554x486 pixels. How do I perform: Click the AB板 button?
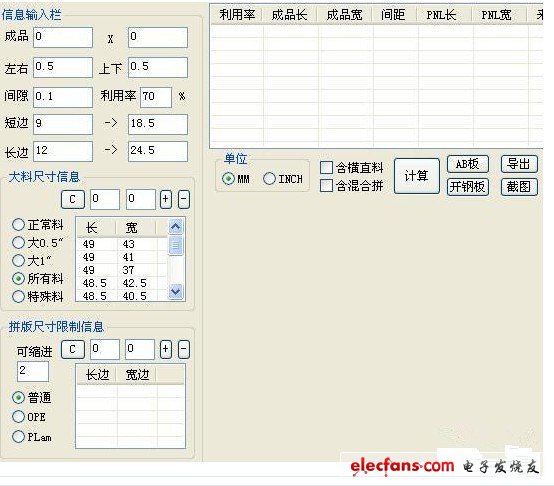pyautogui.click(x=468, y=164)
